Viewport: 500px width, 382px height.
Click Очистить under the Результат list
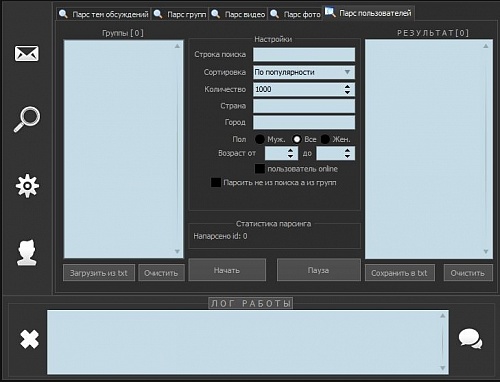click(x=468, y=273)
